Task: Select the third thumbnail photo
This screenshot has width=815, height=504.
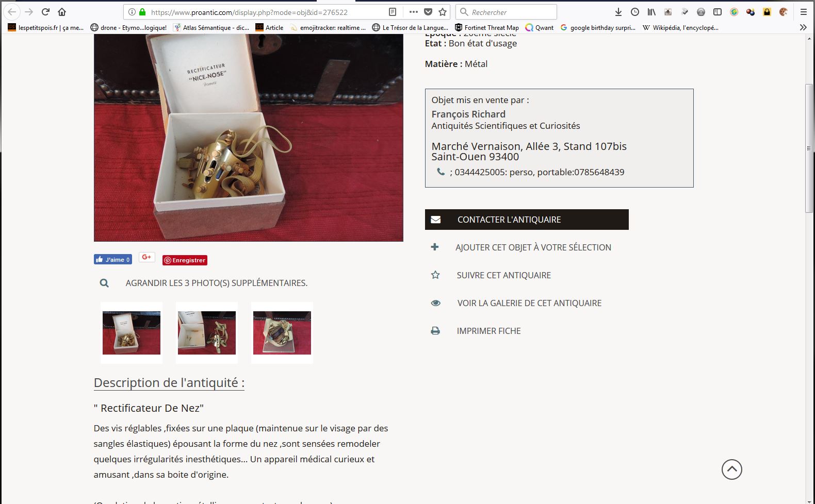Action: [x=282, y=333]
